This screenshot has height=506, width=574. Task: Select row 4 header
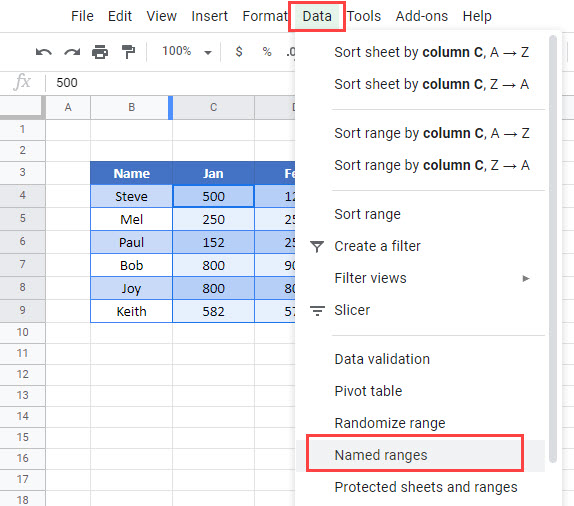pos(22,195)
